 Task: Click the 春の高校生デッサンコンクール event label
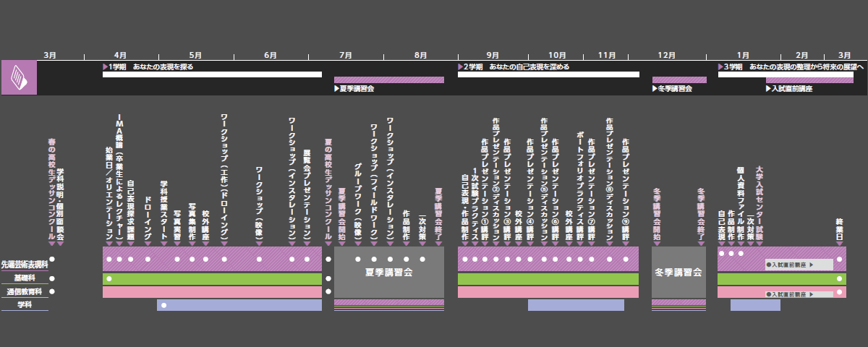(51, 190)
